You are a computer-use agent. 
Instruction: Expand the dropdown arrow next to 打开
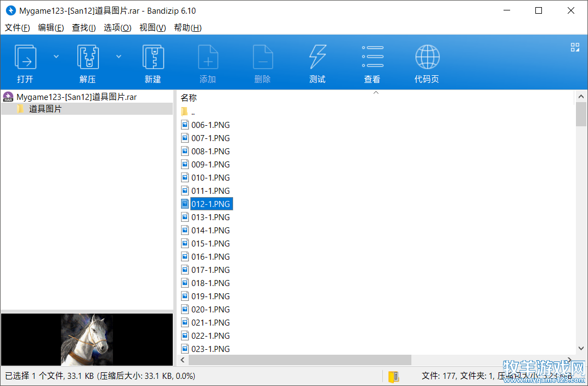tap(56, 56)
